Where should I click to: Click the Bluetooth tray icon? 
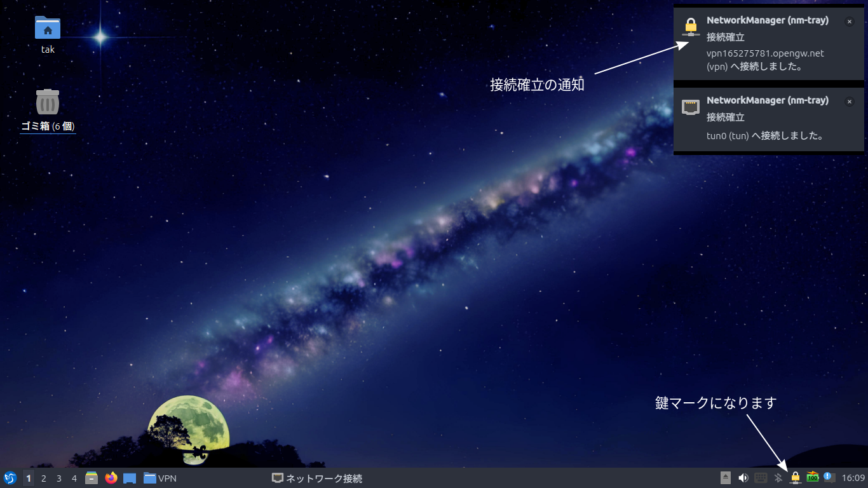coord(778,478)
